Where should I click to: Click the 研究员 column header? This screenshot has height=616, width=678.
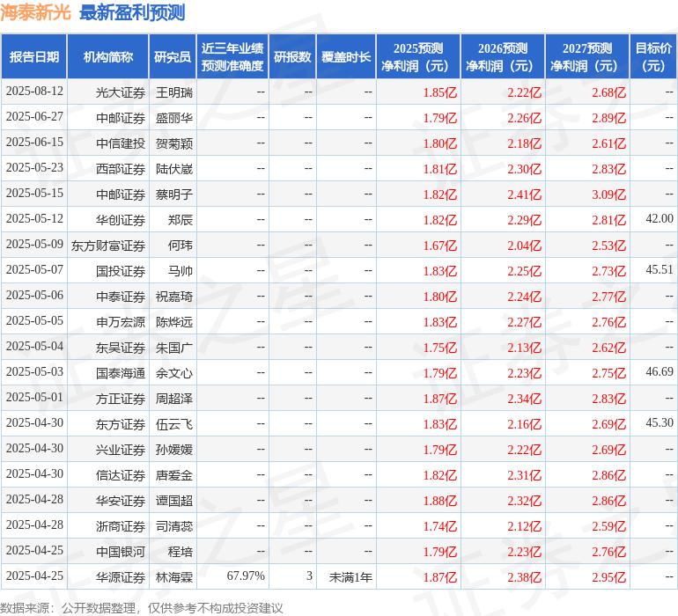click(173, 57)
